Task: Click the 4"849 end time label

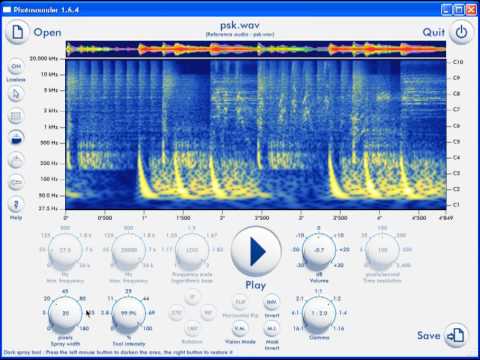Action: [445, 218]
